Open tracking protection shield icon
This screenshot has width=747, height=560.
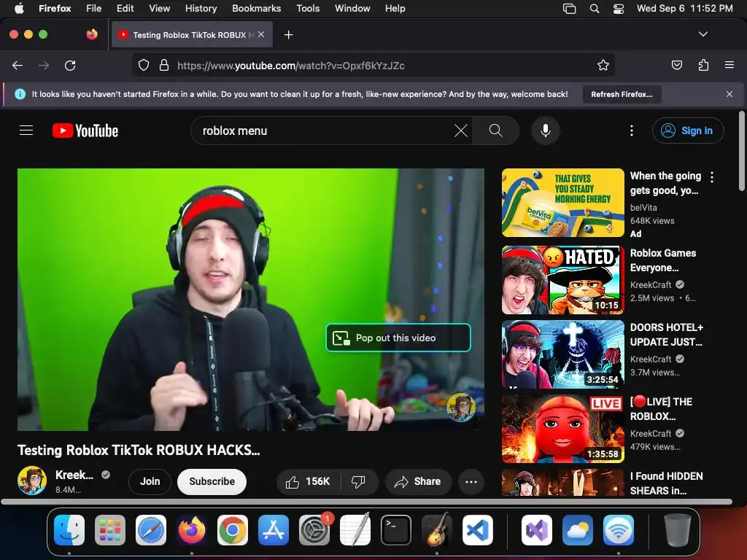click(x=144, y=65)
